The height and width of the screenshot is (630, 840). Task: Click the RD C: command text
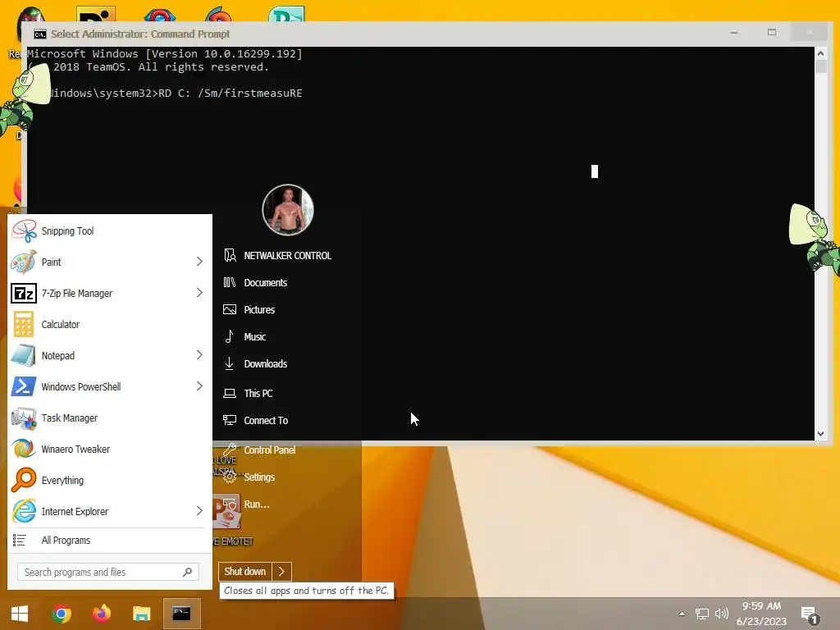click(231, 94)
